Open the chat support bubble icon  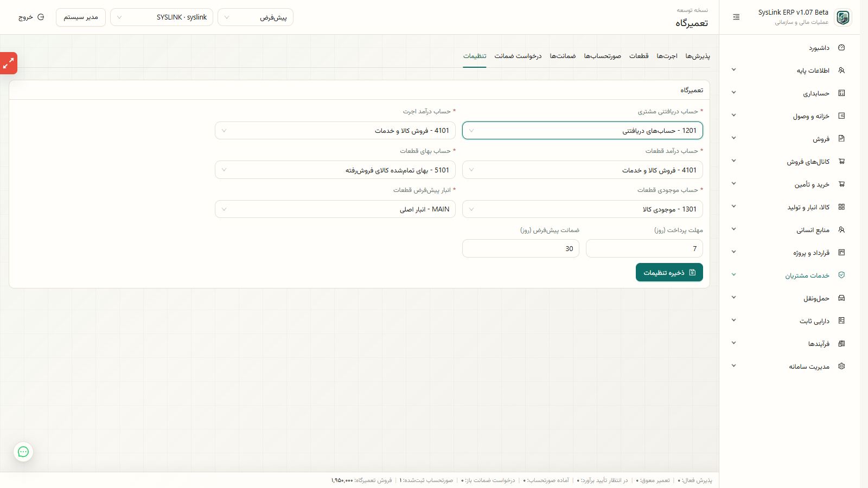[23, 452]
